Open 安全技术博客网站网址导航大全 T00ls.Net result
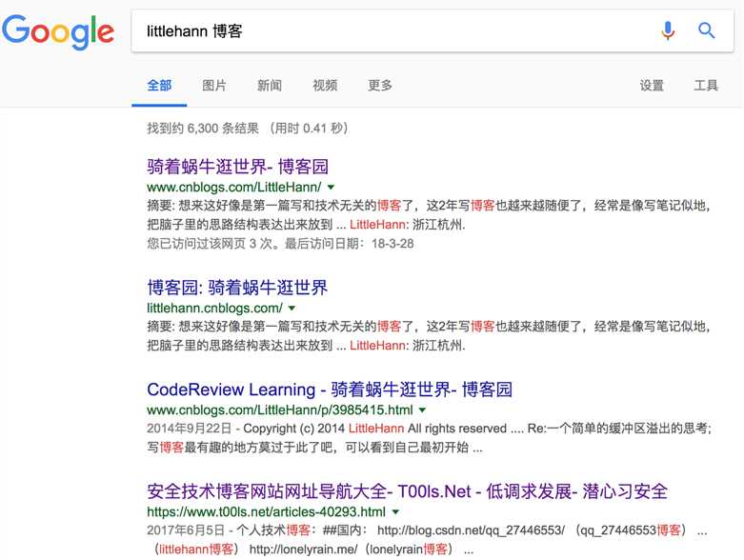Screen dimensions: 744x560 tap(407, 491)
